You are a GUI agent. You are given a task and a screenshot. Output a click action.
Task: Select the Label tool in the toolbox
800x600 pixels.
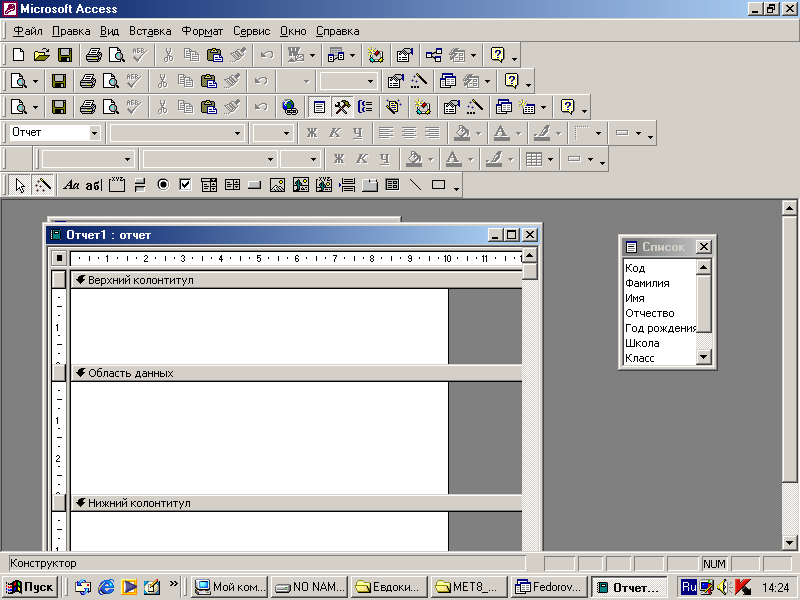tap(71, 185)
